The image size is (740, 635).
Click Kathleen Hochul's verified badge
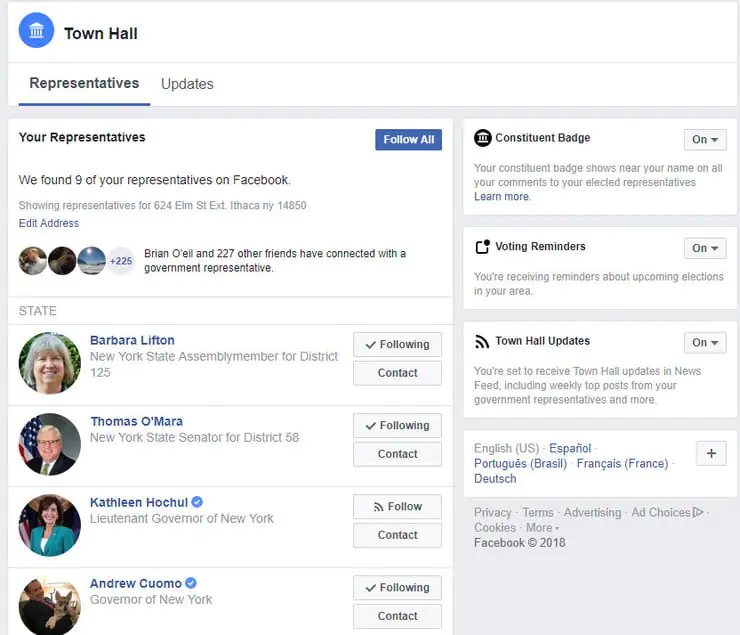point(197,502)
